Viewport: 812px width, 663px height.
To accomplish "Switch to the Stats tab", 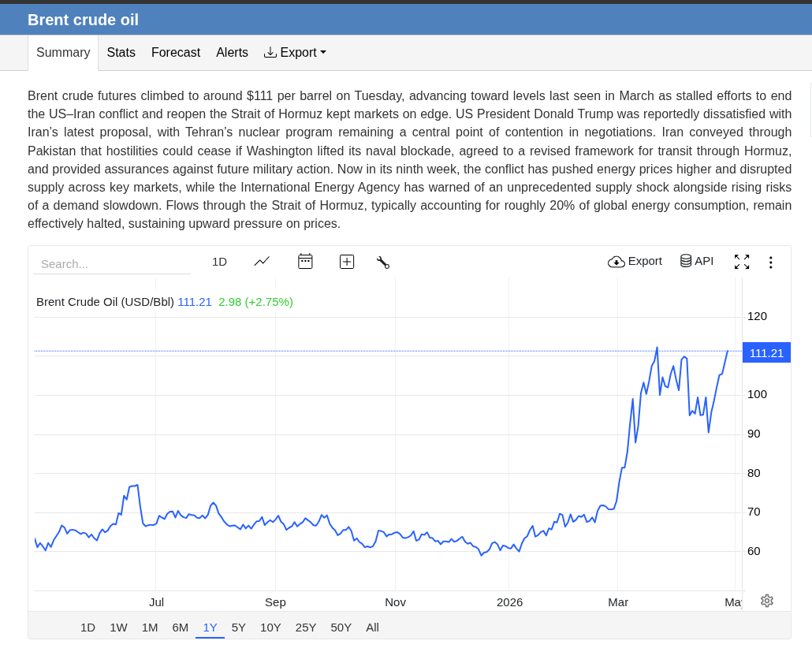I will coord(121,52).
